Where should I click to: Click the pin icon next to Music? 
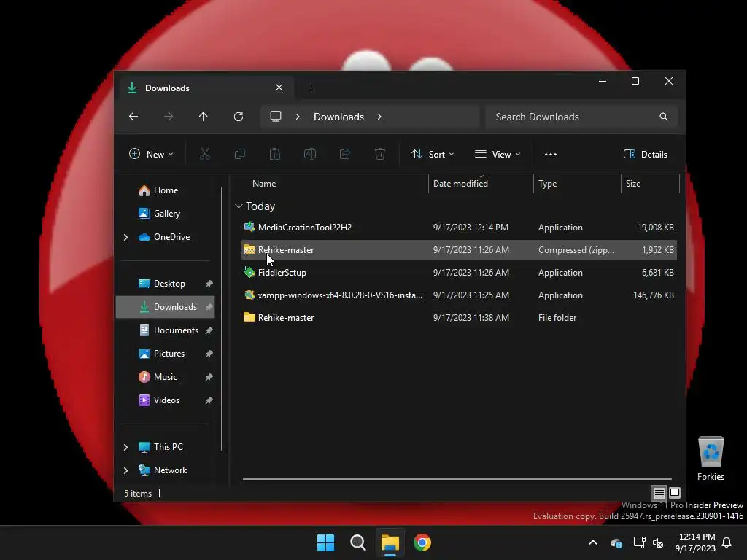point(209,377)
